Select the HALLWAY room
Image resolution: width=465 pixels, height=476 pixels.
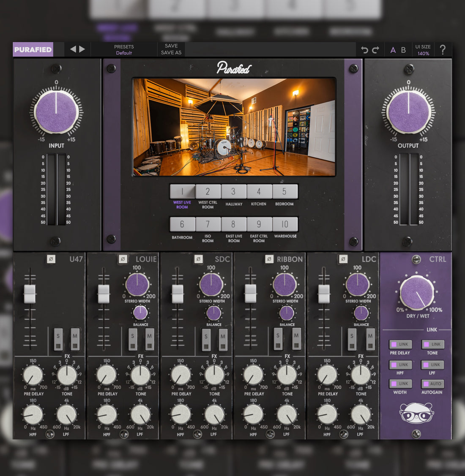pos(233,191)
